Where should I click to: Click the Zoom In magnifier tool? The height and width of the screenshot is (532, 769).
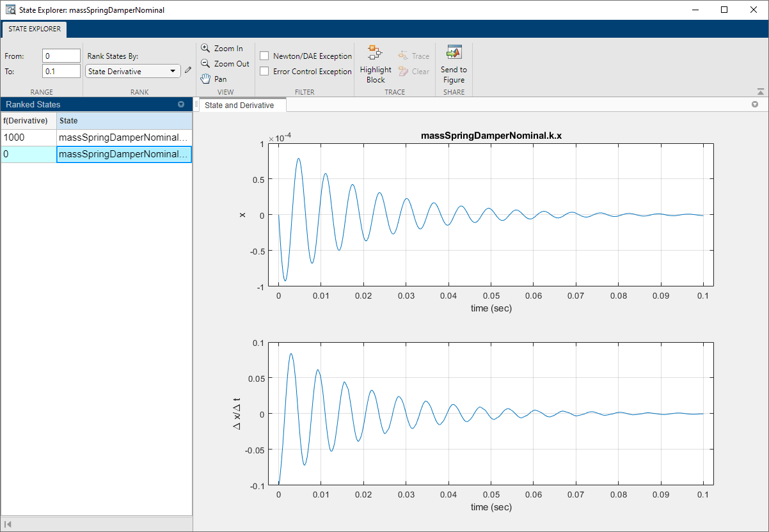tap(222, 49)
